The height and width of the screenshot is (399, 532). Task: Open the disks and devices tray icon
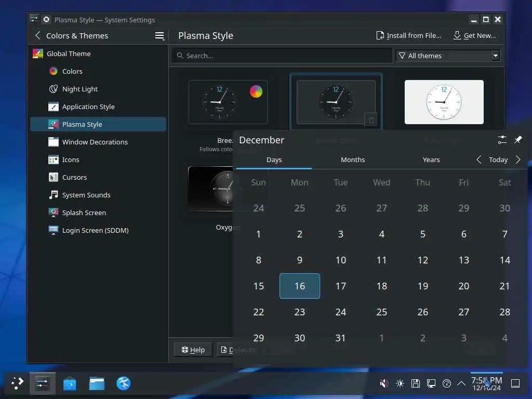coord(416,384)
